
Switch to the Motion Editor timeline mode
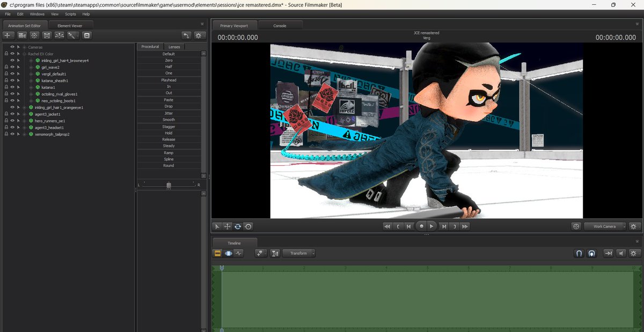[228, 253]
